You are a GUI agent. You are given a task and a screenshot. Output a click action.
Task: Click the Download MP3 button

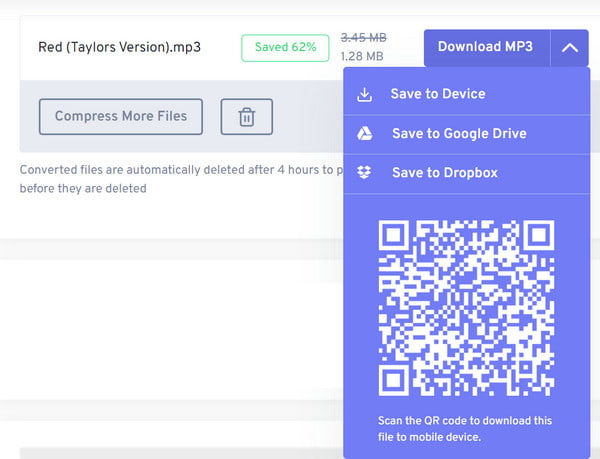tap(487, 47)
